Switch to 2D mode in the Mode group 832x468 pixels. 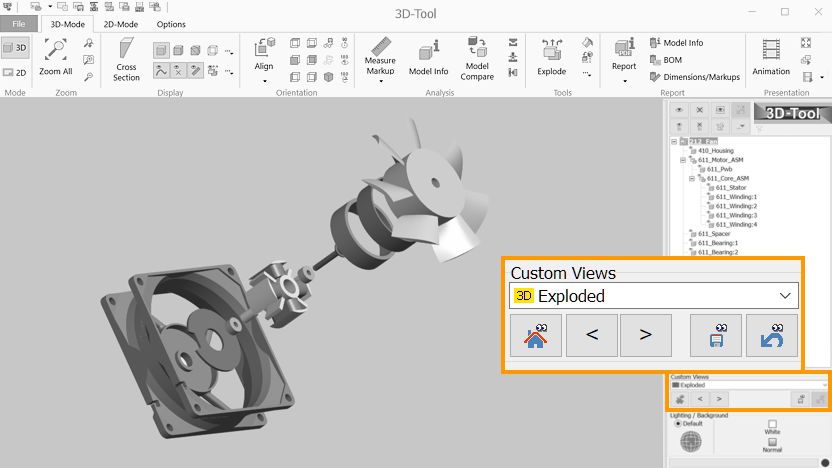(15, 72)
